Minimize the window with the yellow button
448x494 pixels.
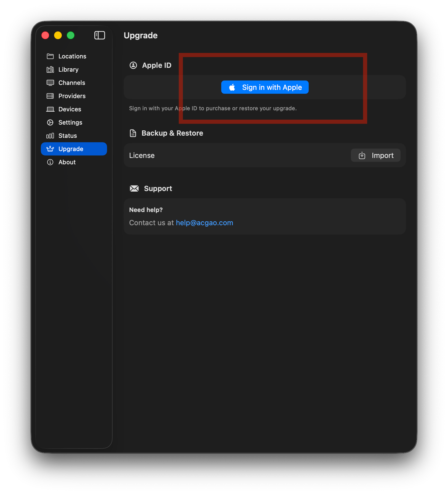click(58, 35)
